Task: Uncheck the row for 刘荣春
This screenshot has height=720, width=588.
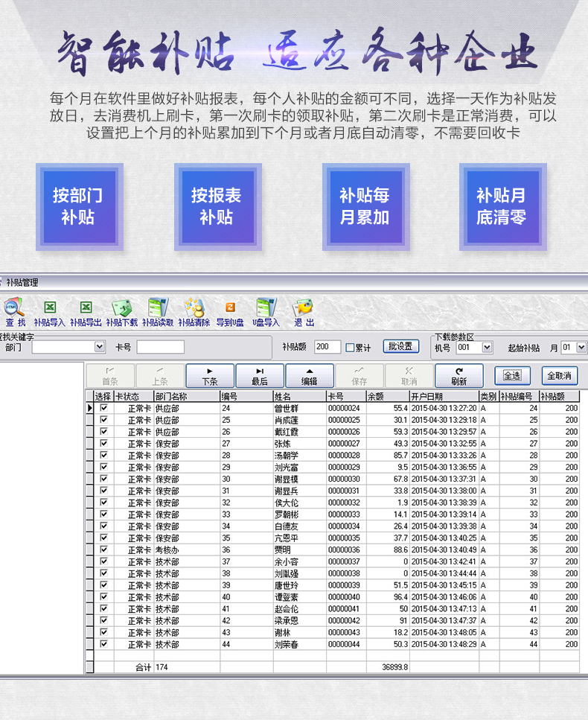Action: 103,644
